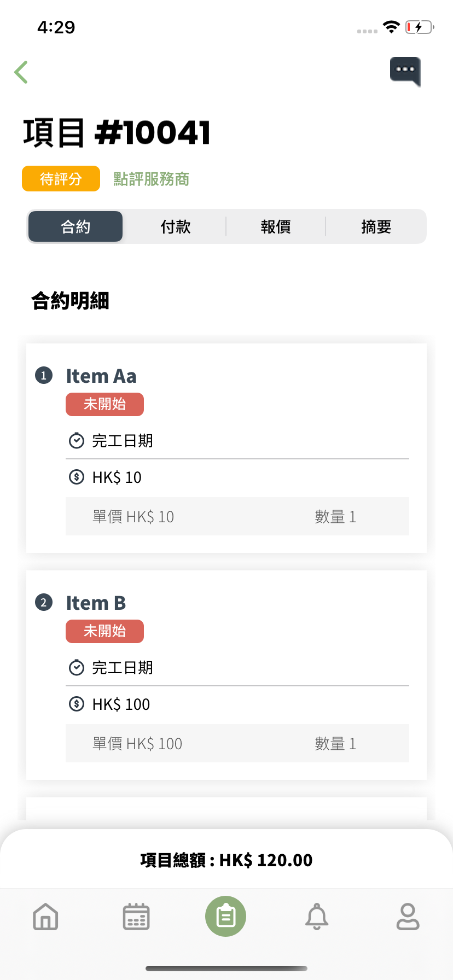Tap the dollar icon beside HK$ 10
Image resolution: width=453 pixels, height=980 pixels.
click(x=77, y=477)
